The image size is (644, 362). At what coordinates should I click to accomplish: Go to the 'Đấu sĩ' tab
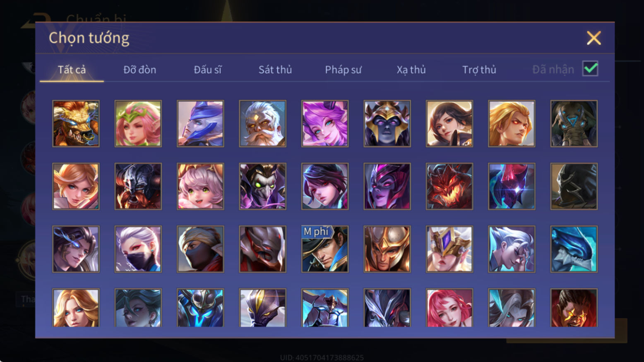208,70
